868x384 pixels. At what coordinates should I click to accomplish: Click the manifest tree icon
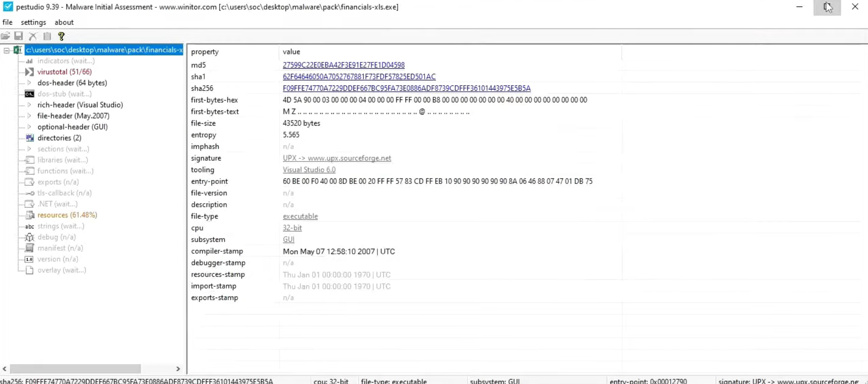(29, 248)
